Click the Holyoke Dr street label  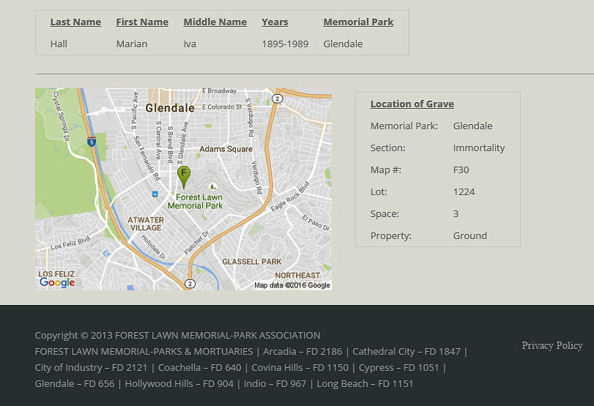tap(153, 247)
